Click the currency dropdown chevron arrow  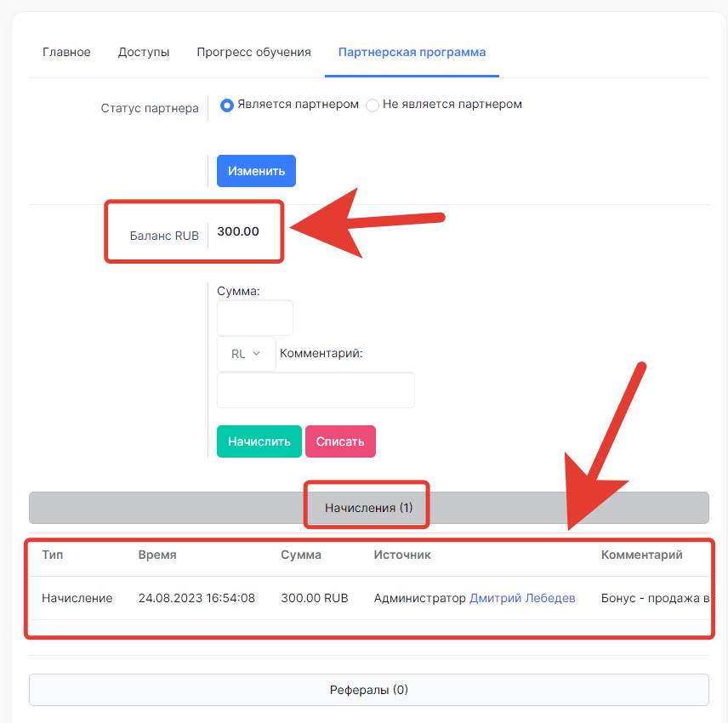point(256,354)
